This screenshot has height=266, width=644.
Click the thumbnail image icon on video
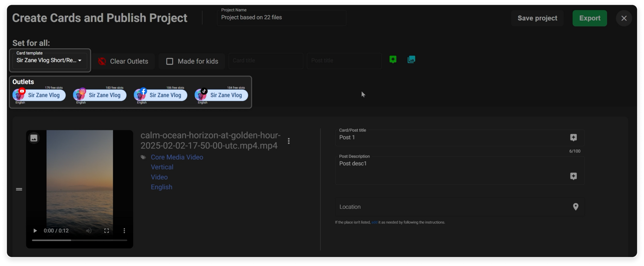[34, 138]
